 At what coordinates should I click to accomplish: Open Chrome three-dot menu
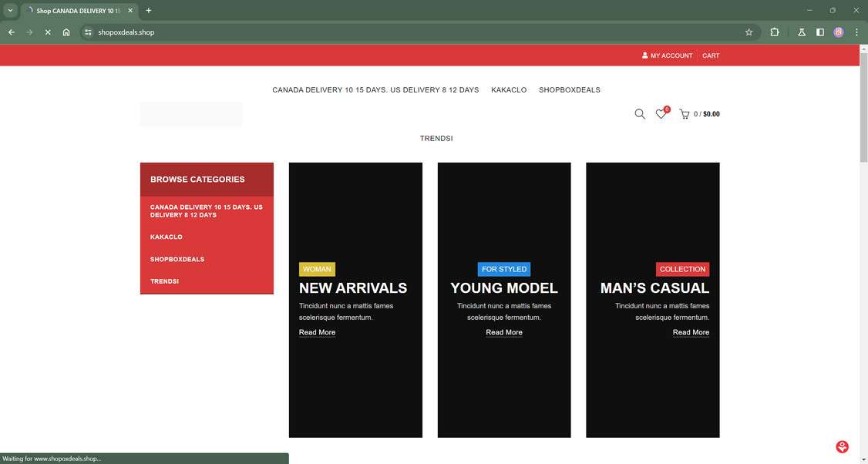[x=856, y=32]
